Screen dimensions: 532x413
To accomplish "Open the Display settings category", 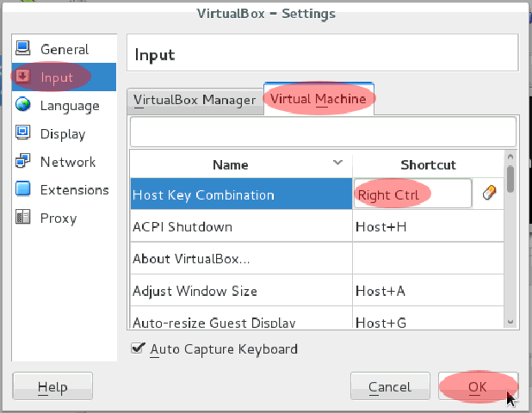I will coord(64,133).
